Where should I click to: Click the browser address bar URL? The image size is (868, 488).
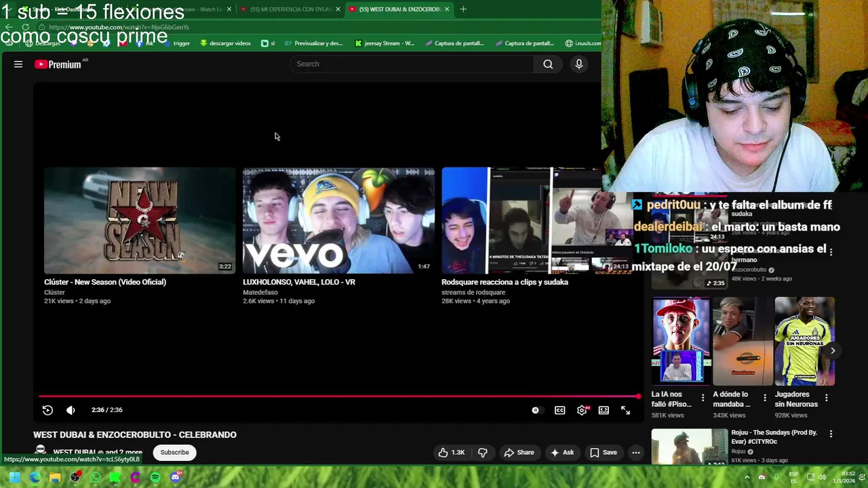pos(119,28)
